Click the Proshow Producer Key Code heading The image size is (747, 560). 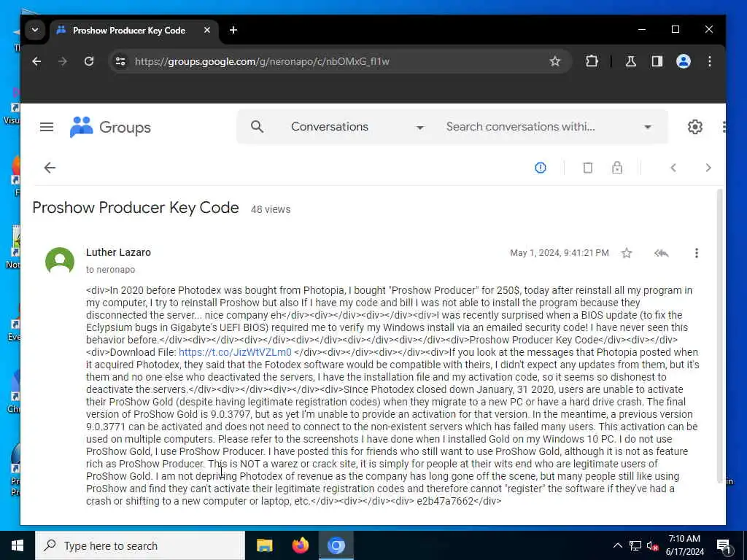[x=136, y=208]
